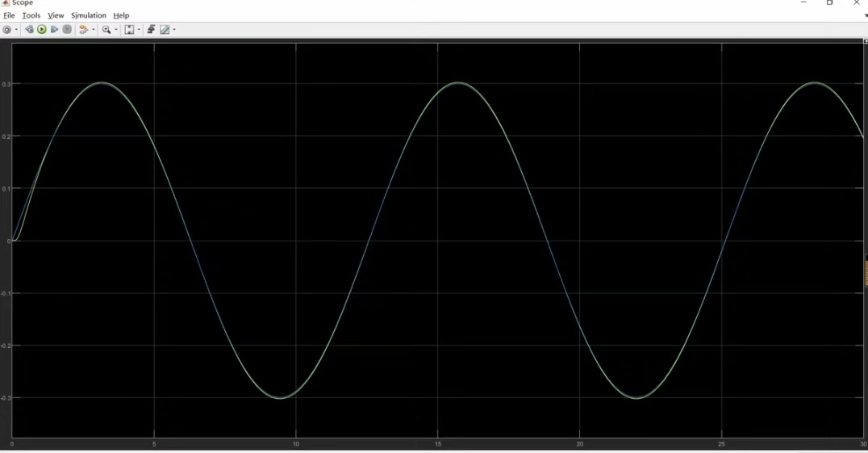
Task: Expand the measurements dropdown arrow
Action: pos(173,30)
